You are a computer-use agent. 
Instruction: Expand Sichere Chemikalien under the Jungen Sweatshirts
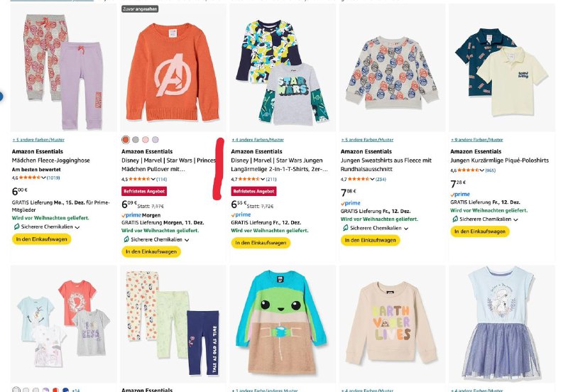405,228
